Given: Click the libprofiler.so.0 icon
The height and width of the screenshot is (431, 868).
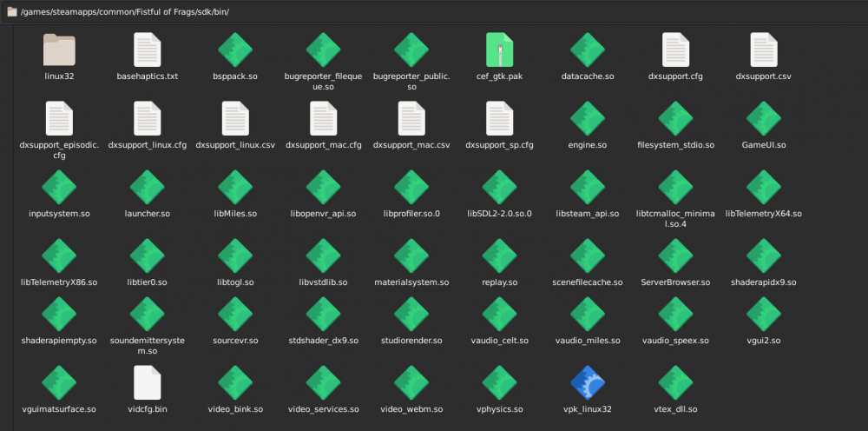Looking at the screenshot, I should pyautogui.click(x=411, y=187).
